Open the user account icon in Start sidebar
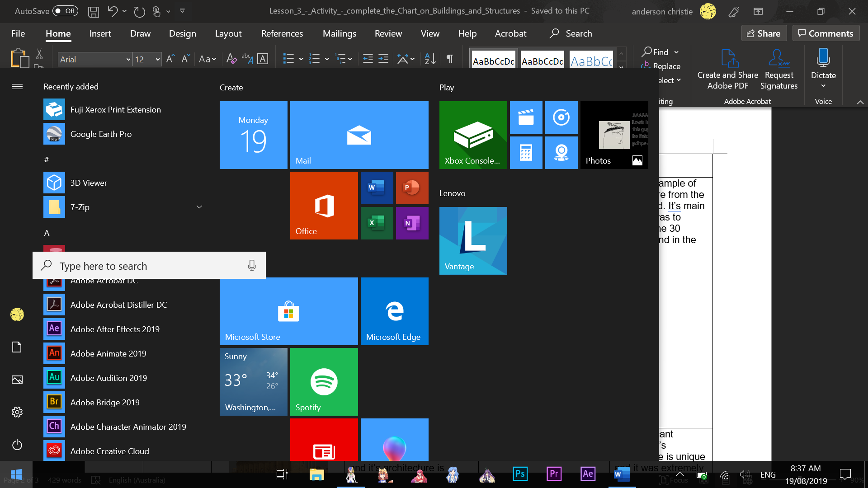 click(17, 314)
